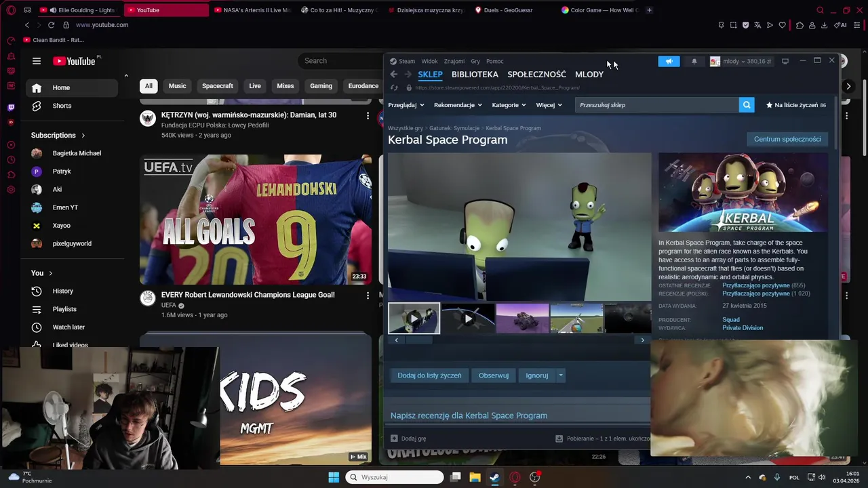Open Windows Start menu

click(x=334, y=477)
